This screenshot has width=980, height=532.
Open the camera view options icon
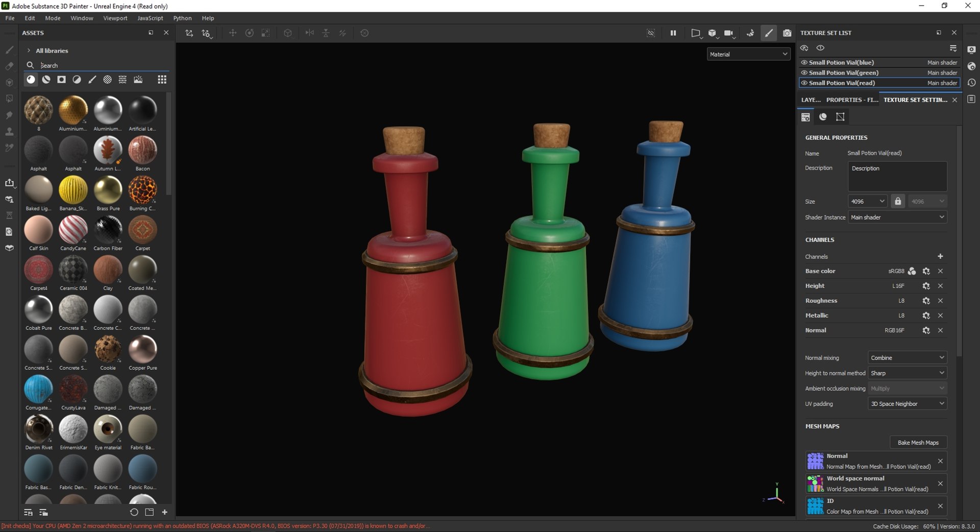(729, 33)
